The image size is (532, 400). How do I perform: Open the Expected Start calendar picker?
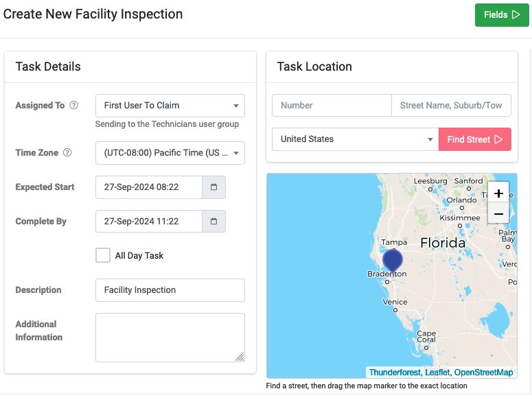pos(213,187)
